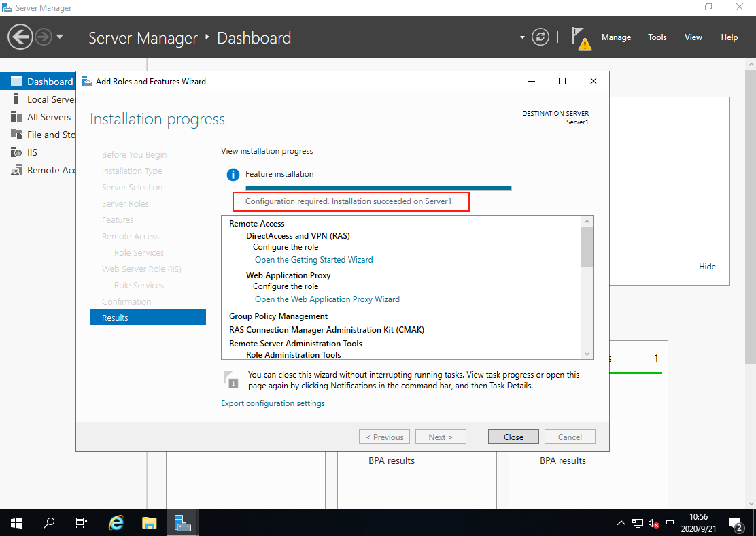Select Local Server in the sidebar
756x536 pixels.
pos(38,99)
